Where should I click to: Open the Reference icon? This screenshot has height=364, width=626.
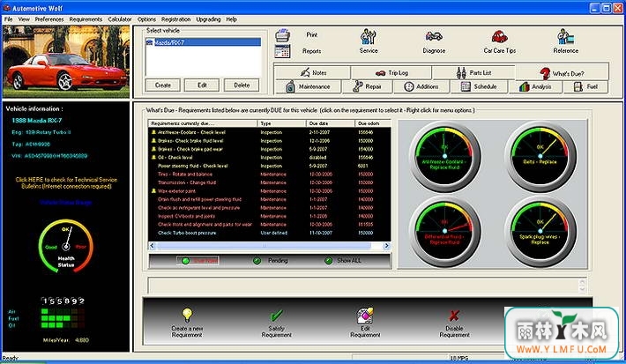pos(566,37)
